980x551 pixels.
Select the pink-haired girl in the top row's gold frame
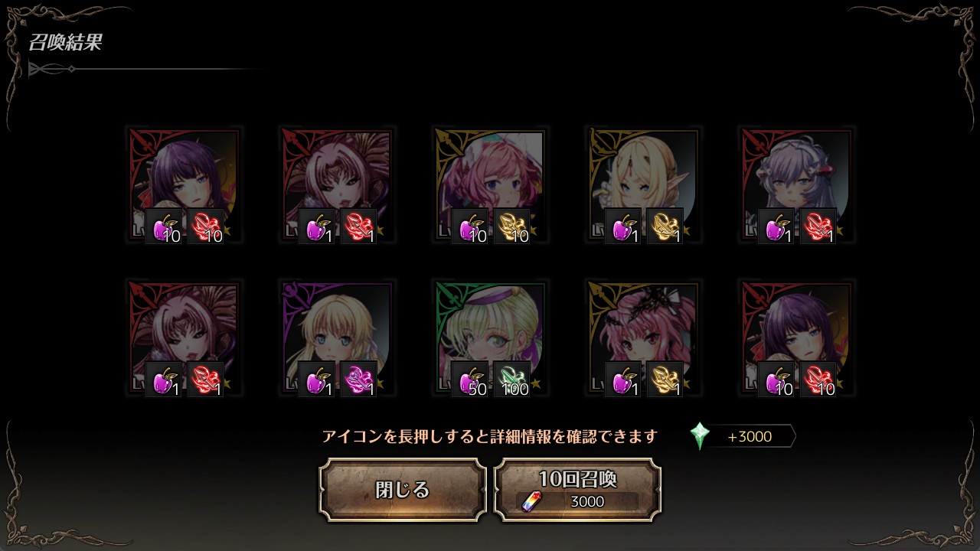(490, 184)
